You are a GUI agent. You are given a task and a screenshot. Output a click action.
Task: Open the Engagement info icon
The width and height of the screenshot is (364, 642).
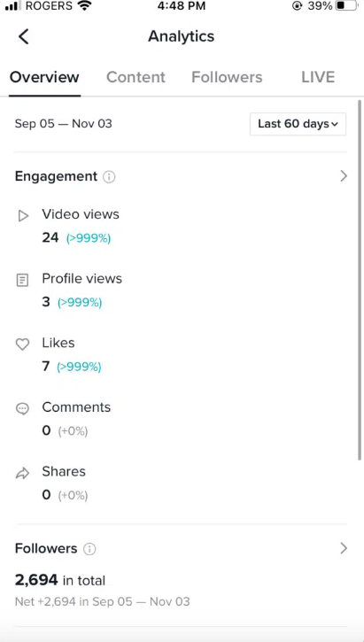click(x=109, y=177)
